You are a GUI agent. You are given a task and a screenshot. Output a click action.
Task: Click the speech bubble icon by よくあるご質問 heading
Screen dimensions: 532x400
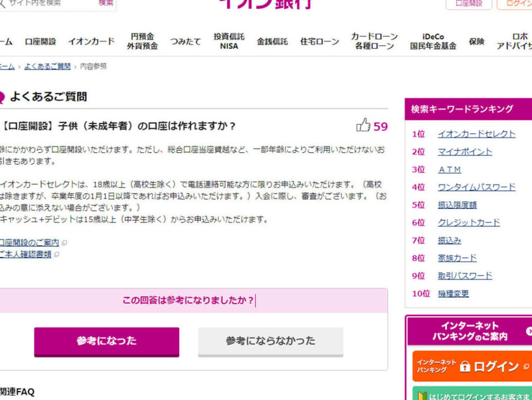point(2,97)
